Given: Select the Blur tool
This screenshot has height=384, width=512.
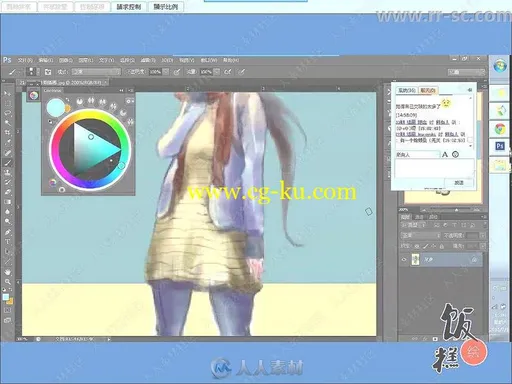Looking at the screenshot, I should (7, 211).
